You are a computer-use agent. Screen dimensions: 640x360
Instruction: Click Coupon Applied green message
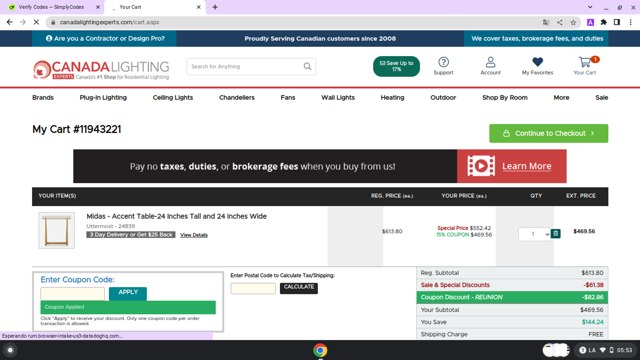point(128,307)
